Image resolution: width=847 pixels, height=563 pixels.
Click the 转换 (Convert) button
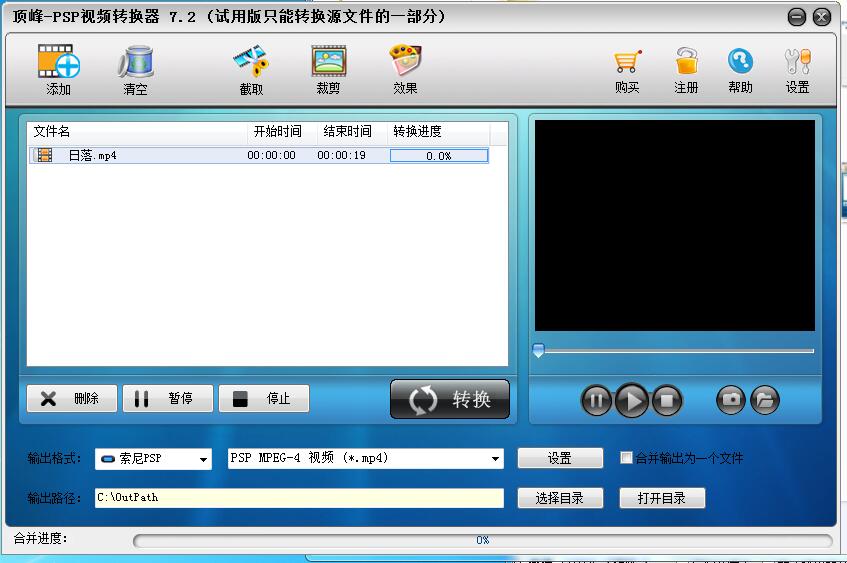coord(450,399)
